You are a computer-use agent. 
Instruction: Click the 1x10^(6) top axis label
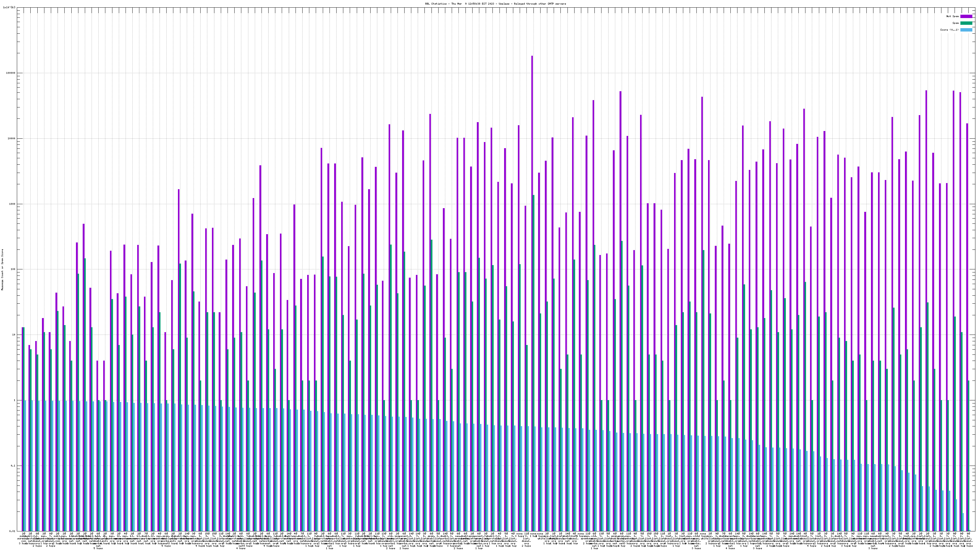tap(9, 7)
